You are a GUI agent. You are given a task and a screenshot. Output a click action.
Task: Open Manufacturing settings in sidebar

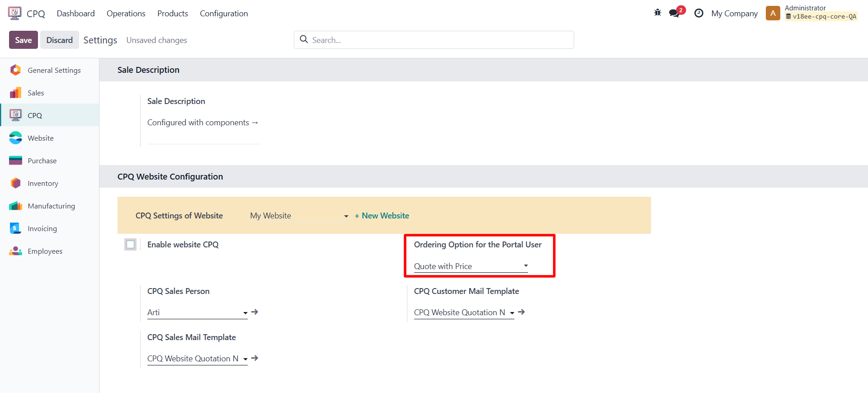click(51, 206)
